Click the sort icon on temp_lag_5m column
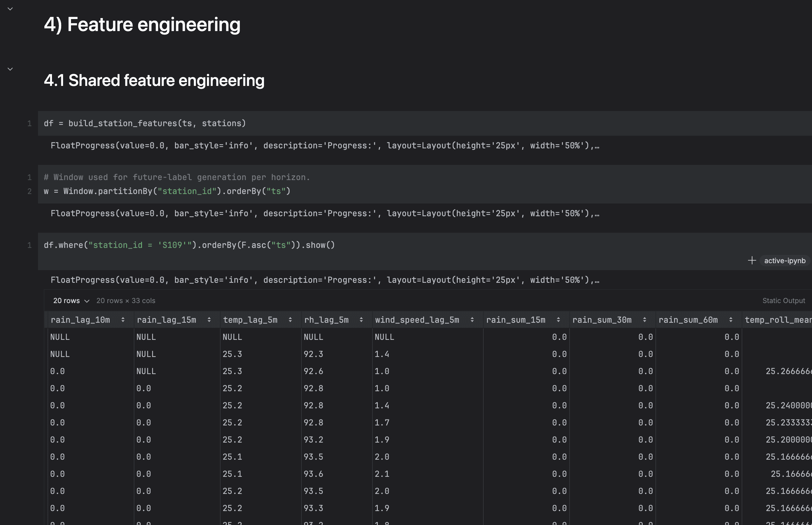Viewport: 812px width, 525px height. tap(290, 320)
